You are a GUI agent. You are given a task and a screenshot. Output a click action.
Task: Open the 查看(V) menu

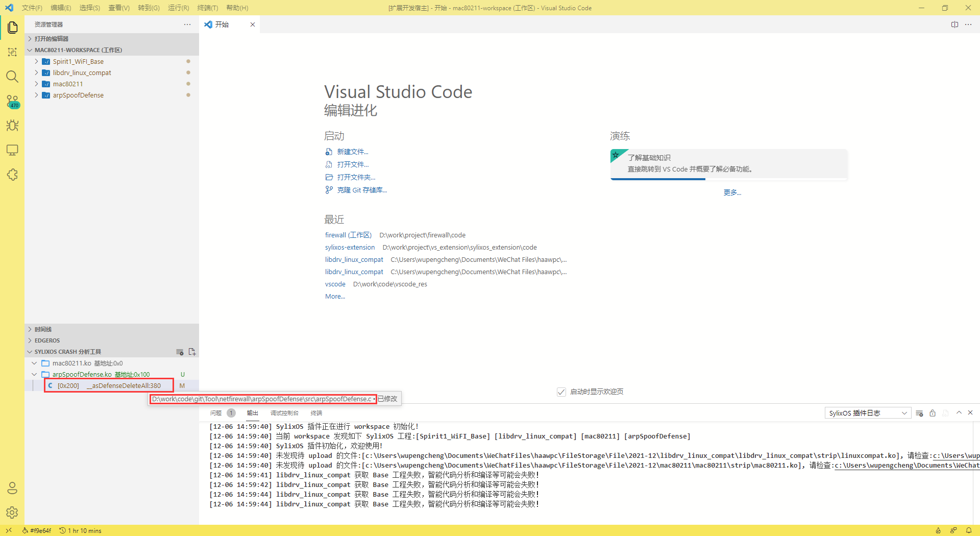point(119,8)
